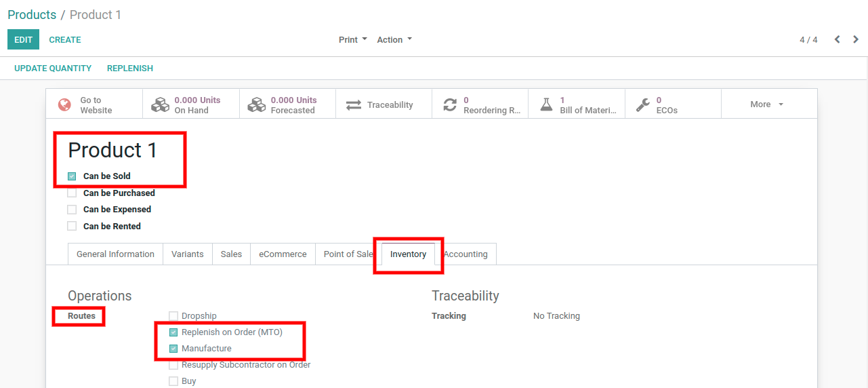868x388 pixels.
Task: Click the UPDATE QUANTITY button
Action: (53, 69)
